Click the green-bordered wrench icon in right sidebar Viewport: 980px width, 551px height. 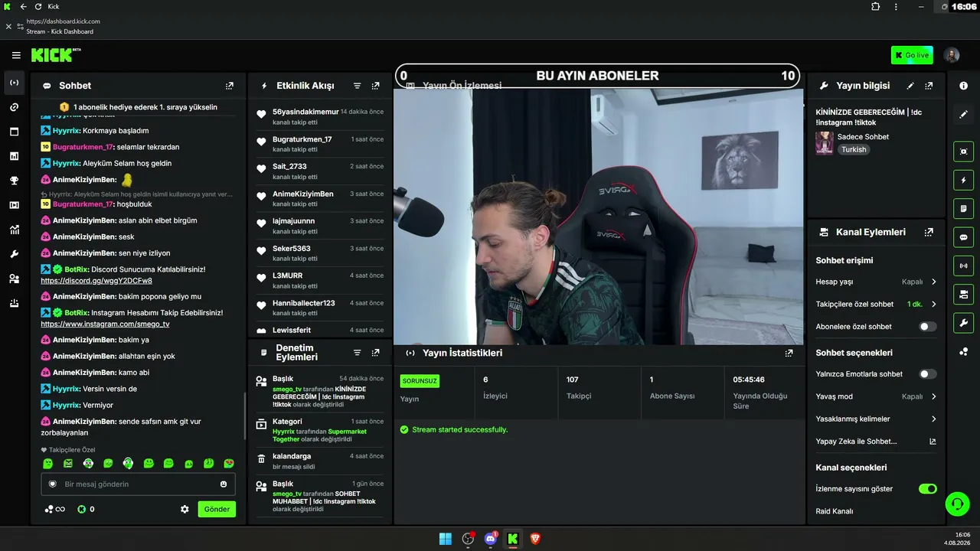964,323
